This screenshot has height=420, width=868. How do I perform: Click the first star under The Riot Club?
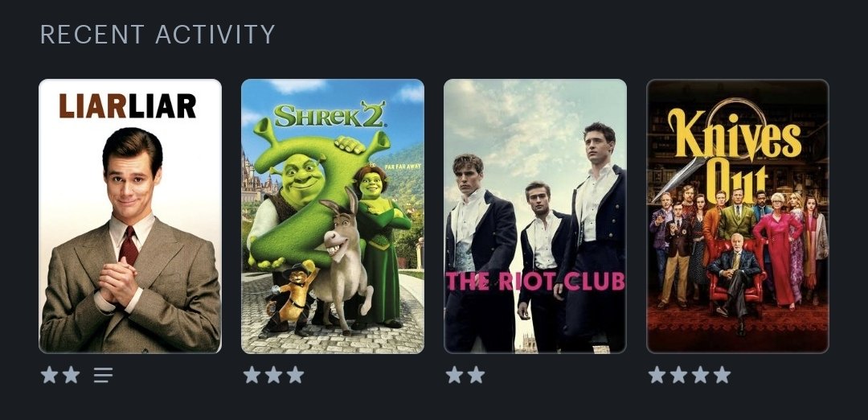(x=454, y=375)
